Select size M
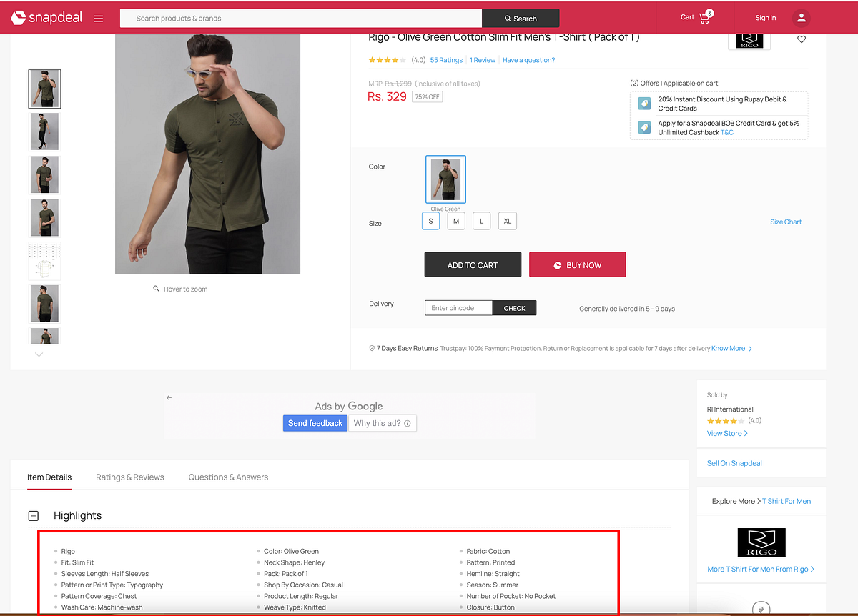858x616 pixels. point(456,221)
